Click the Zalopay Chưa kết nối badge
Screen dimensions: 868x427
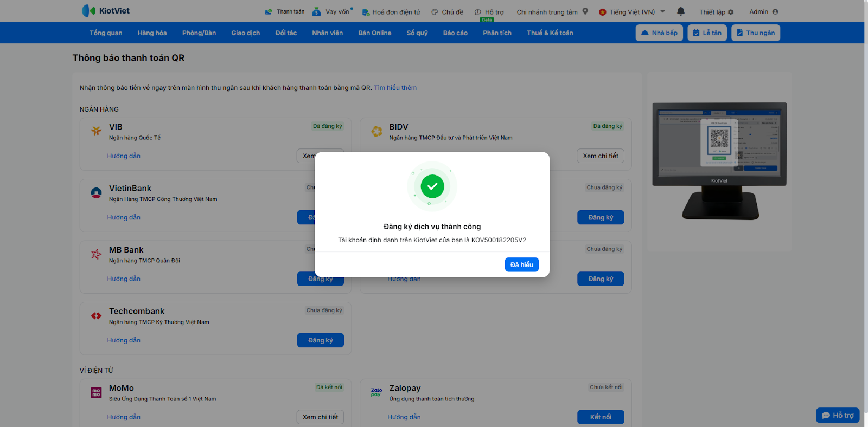click(607, 387)
